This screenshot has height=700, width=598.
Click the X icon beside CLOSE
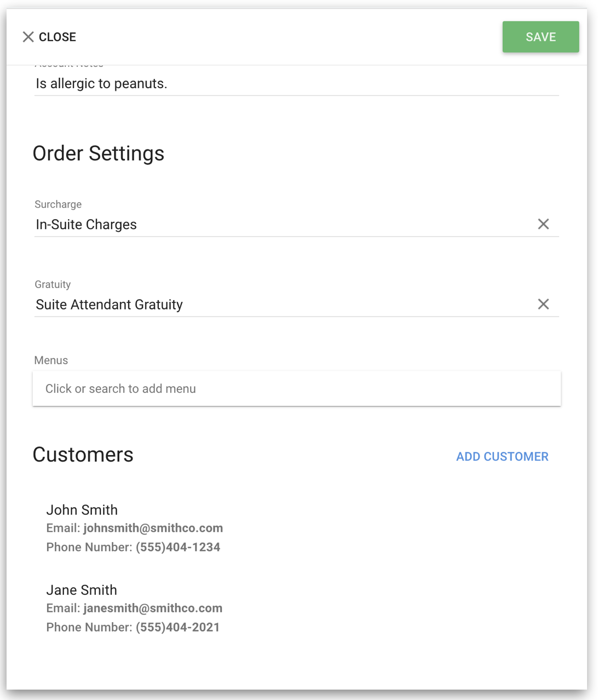pyautogui.click(x=28, y=37)
